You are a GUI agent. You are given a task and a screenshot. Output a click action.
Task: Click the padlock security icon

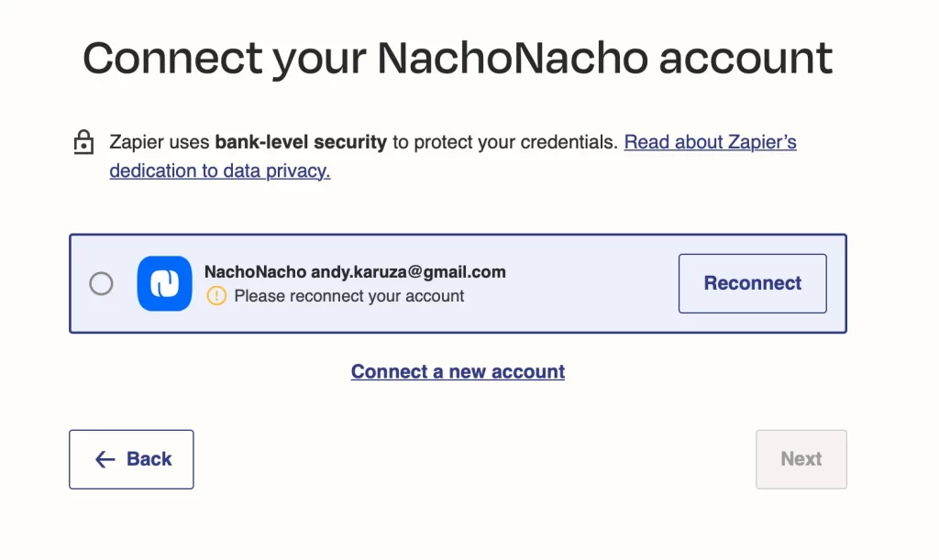(x=83, y=142)
